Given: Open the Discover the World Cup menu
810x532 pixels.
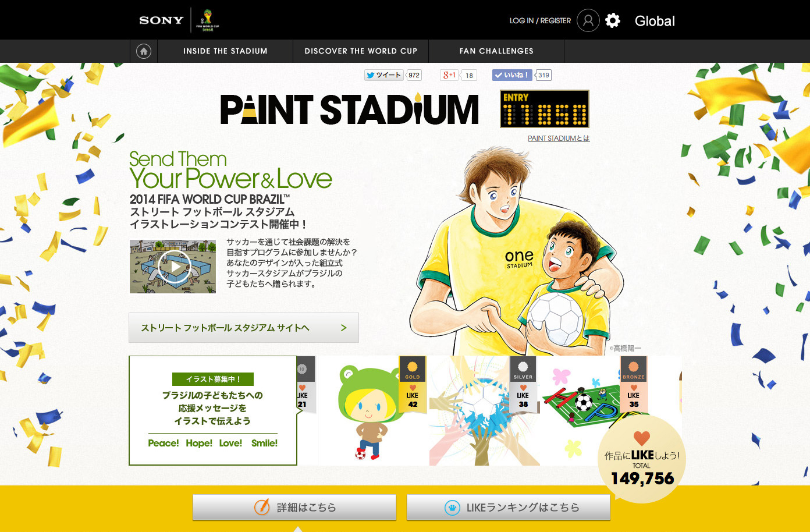Looking at the screenshot, I should 361,51.
